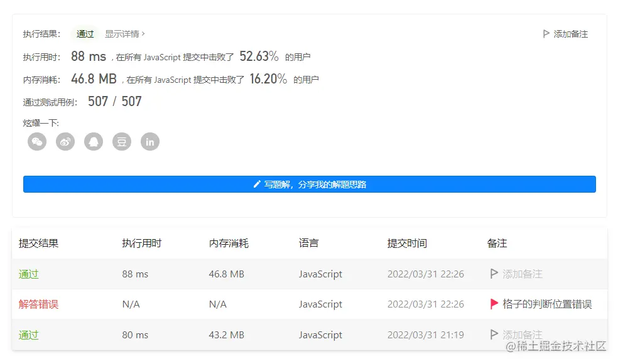This screenshot has height=364, width=618.
Task: Share result via LinkedIn icon
Action: [x=150, y=141]
